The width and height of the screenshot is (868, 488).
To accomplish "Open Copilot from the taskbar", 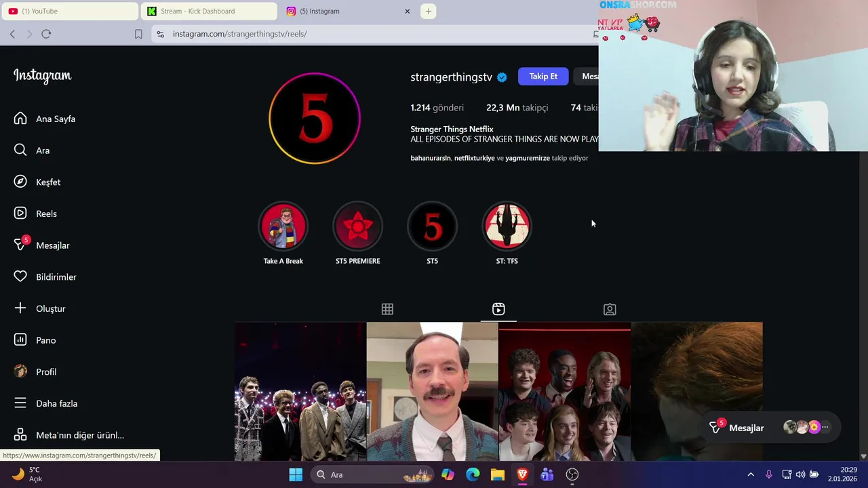I will pyautogui.click(x=448, y=474).
